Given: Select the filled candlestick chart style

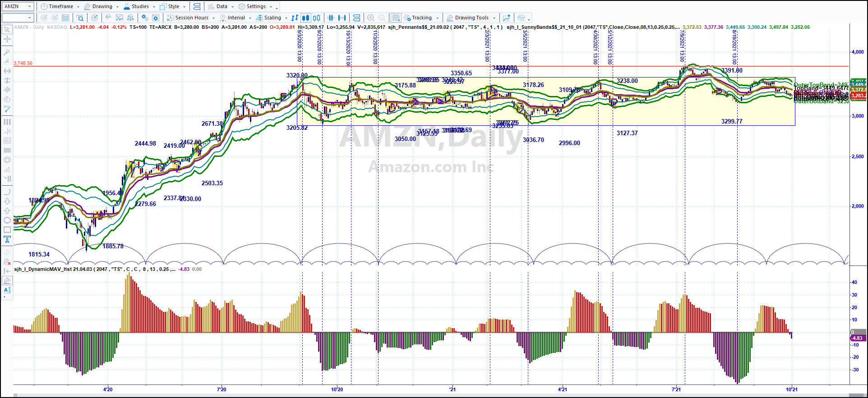Looking at the screenshot, I should (x=305, y=18).
